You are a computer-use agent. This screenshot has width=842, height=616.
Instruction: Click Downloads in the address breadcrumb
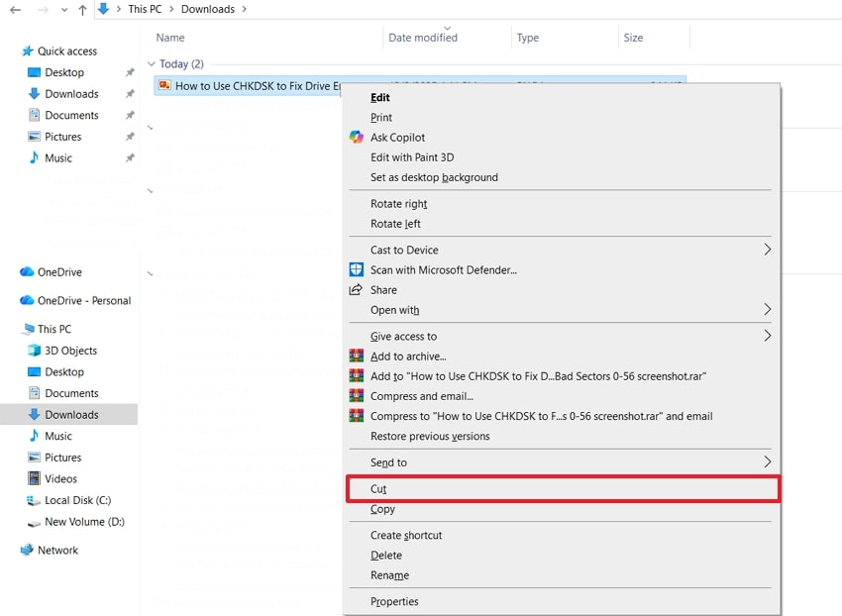(x=207, y=9)
